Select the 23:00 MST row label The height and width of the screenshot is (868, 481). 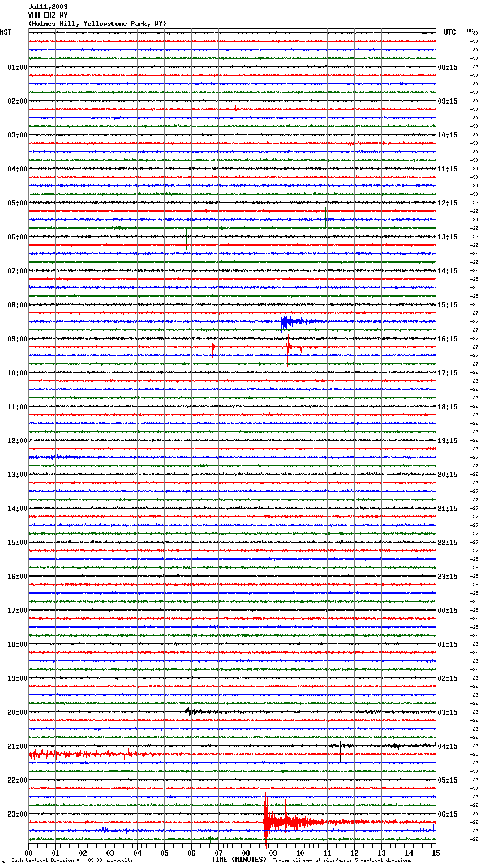(x=17, y=814)
